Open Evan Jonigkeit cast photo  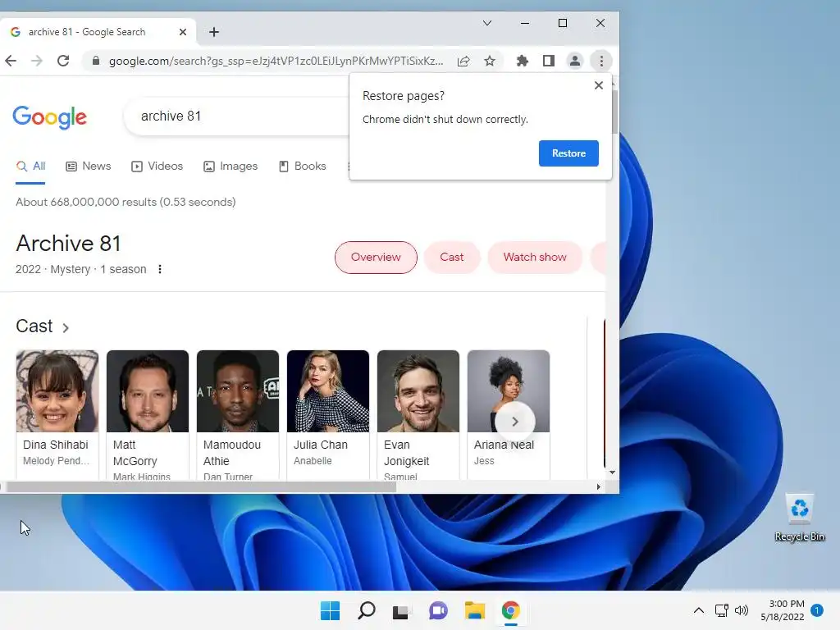[x=418, y=391]
